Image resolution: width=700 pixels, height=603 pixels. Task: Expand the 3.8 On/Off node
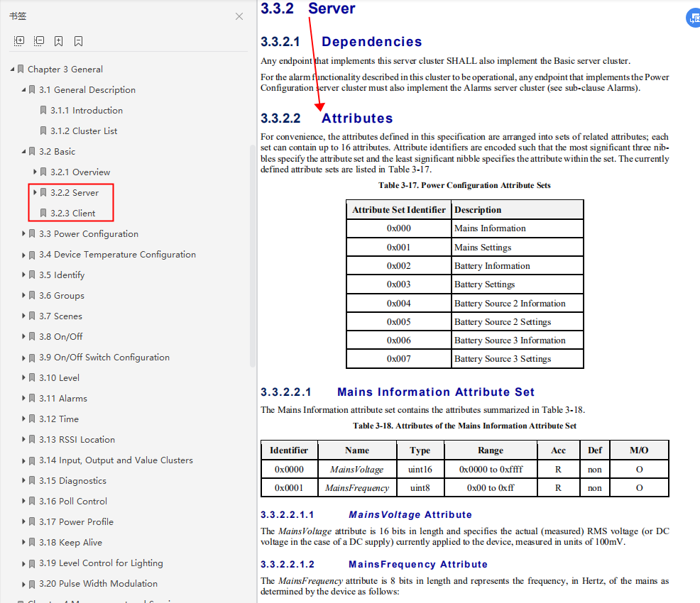pos(23,337)
